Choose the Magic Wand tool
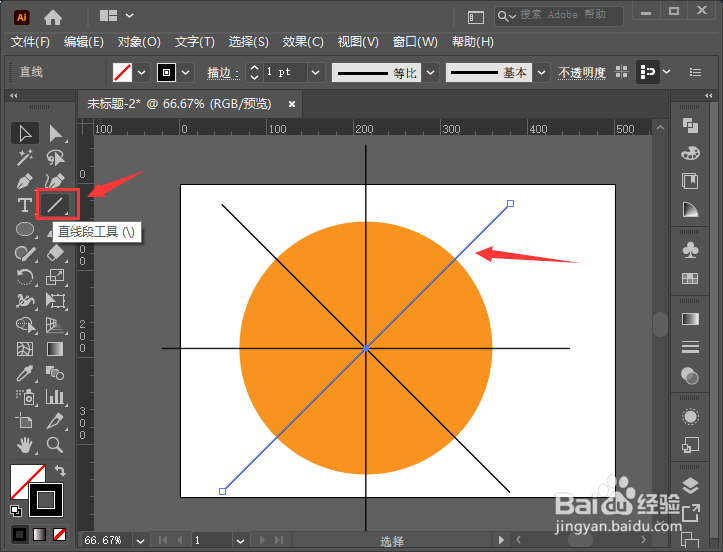Screen dimensions: 723x552 pyautogui.click(x=25, y=158)
